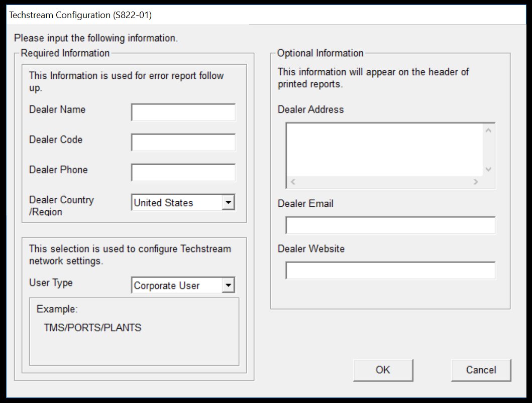The image size is (532, 403).
Task: Click the Techstream Configuration title bar text
Action: click(x=80, y=15)
